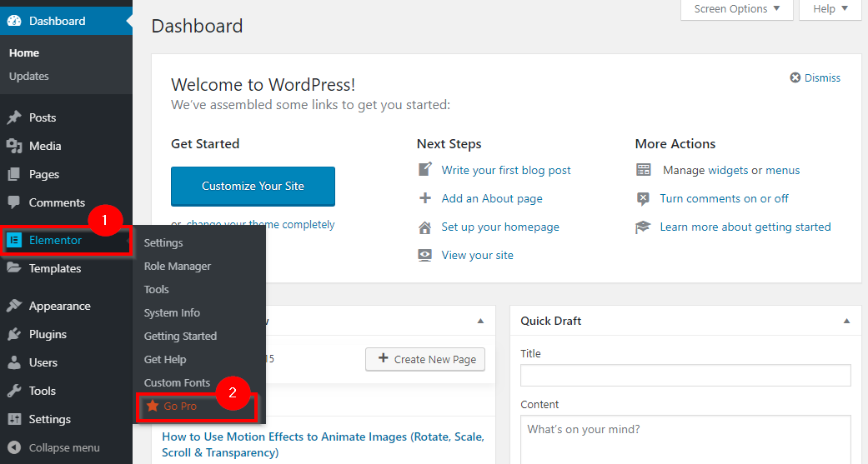Image resolution: width=868 pixels, height=464 pixels.
Task: Click the monitor icon beside View your site
Action: 424,255
